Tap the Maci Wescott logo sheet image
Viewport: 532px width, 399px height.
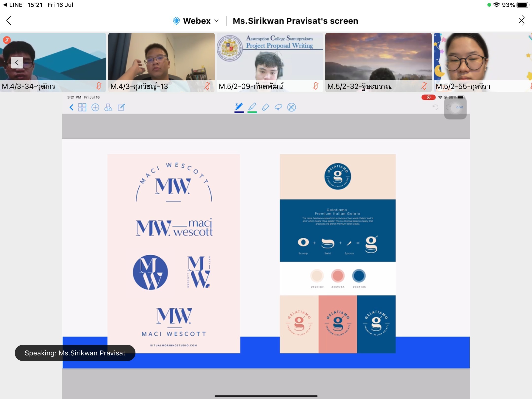(x=174, y=254)
